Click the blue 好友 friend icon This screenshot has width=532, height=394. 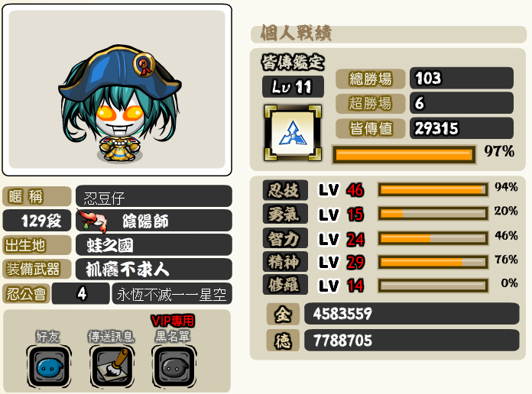[49, 367]
